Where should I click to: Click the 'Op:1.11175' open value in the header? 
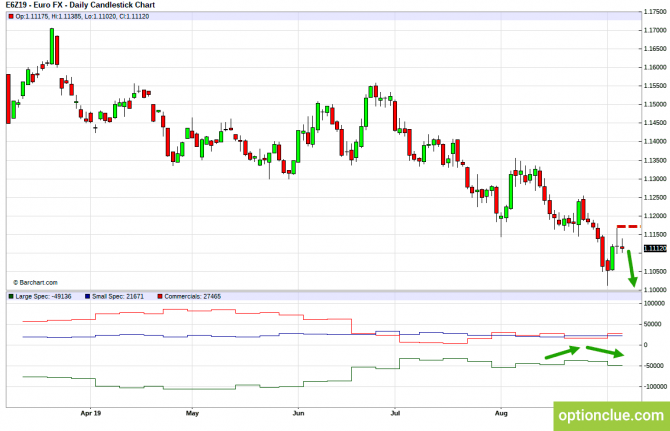click(32, 17)
